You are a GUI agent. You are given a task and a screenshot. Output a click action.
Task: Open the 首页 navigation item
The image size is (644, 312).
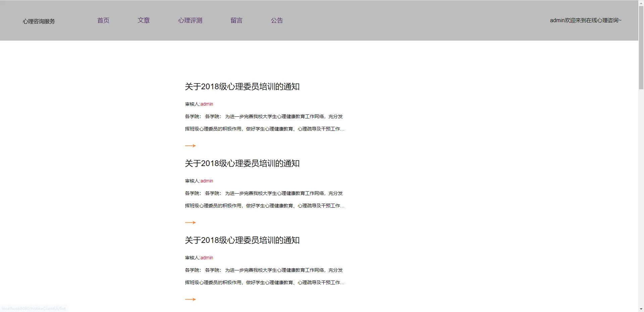[x=103, y=20]
